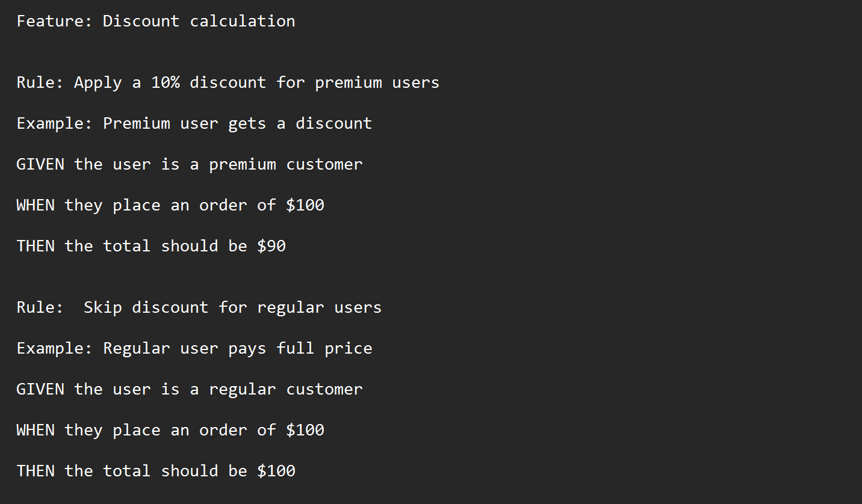Click 'GIVEN the user is a premium customer'
This screenshot has height=504, width=862.
[x=189, y=164]
